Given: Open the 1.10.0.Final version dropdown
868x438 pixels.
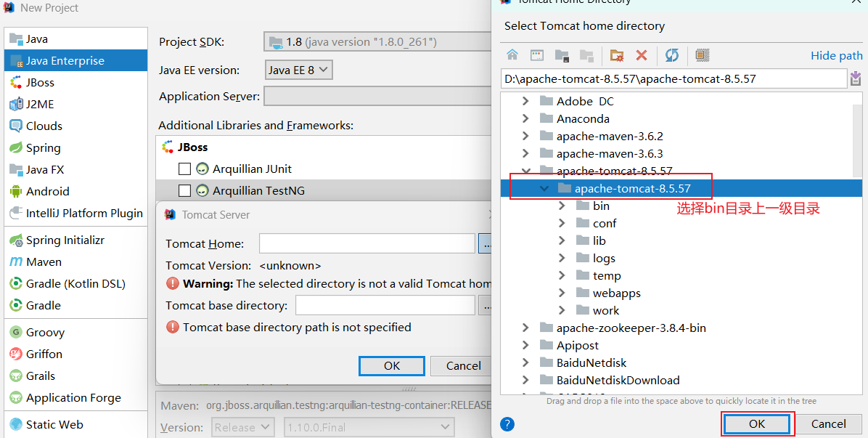Looking at the screenshot, I should click(x=369, y=428).
